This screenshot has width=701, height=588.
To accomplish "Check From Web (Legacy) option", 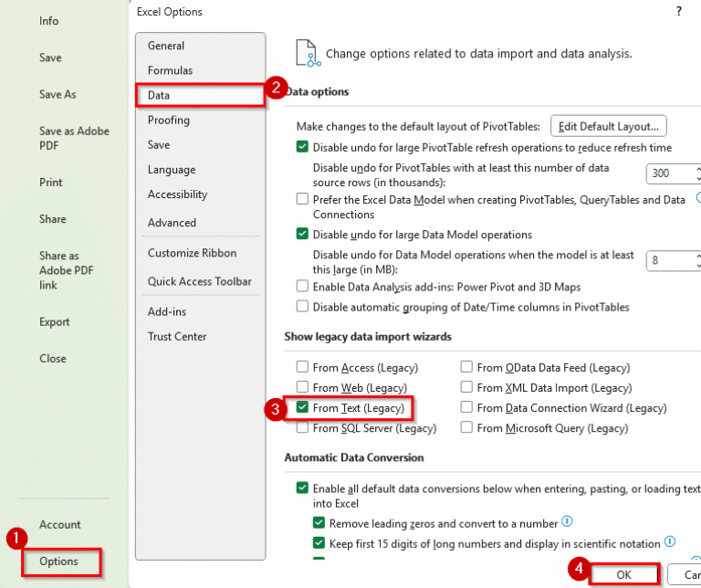I will [302, 387].
